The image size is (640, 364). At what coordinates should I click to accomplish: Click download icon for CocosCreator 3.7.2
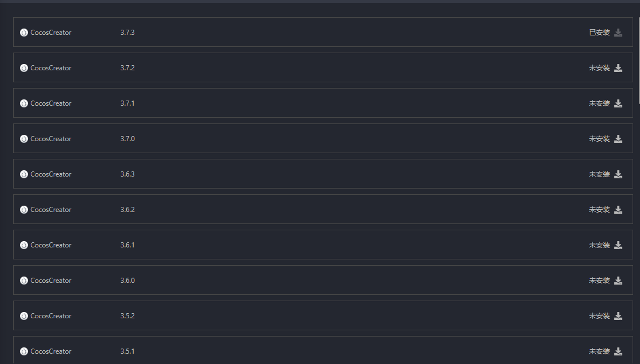618,68
